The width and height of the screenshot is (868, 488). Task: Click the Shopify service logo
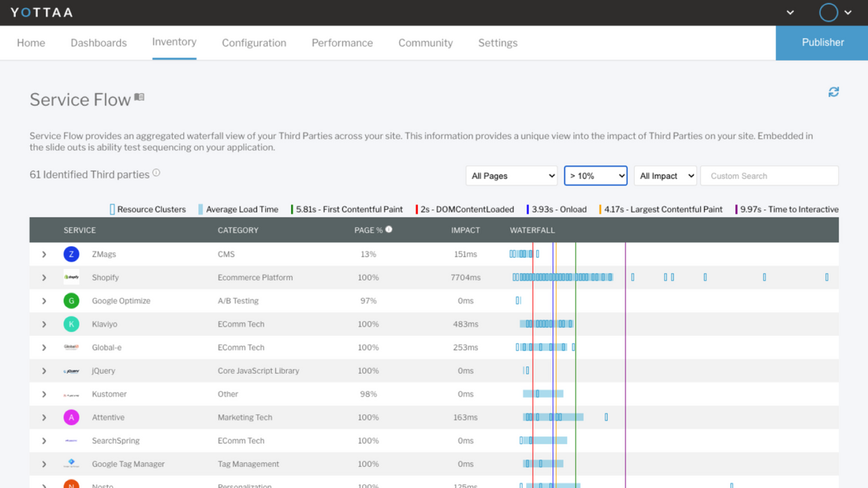click(x=71, y=277)
